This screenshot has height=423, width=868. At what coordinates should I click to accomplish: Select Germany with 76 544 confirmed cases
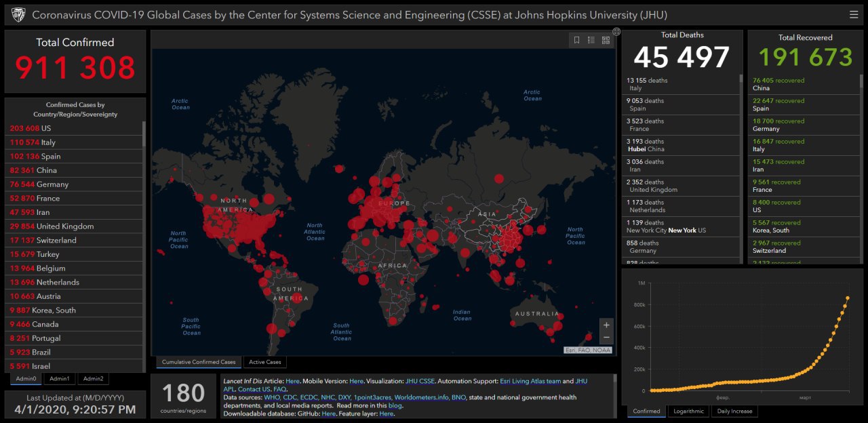click(x=75, y=184)
